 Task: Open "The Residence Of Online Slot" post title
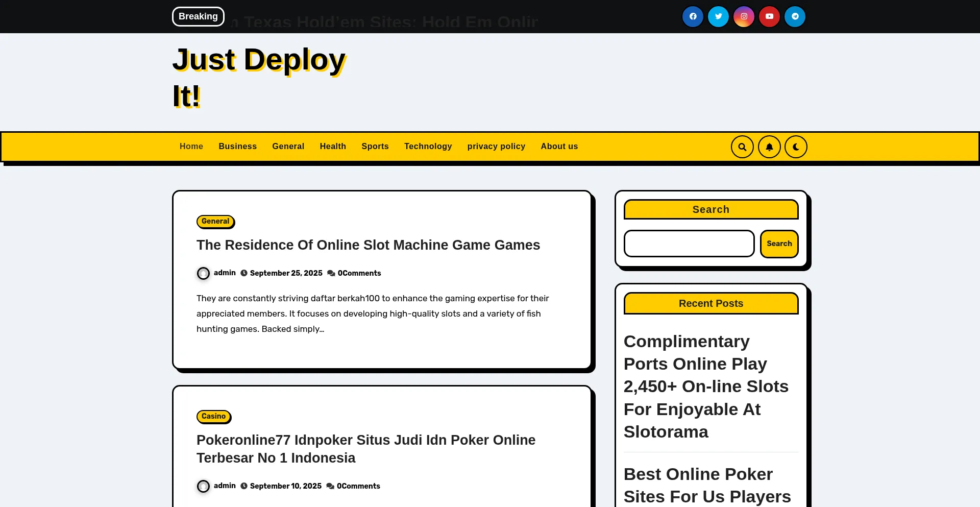click(368, 245)
